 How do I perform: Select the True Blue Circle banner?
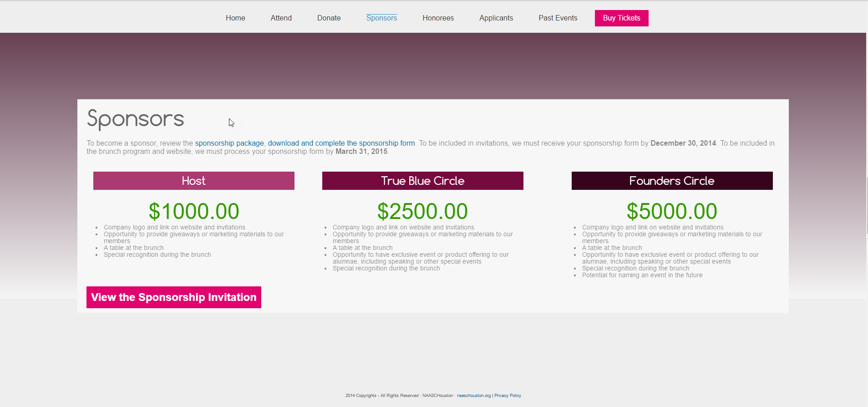click(x=422, y=181)
